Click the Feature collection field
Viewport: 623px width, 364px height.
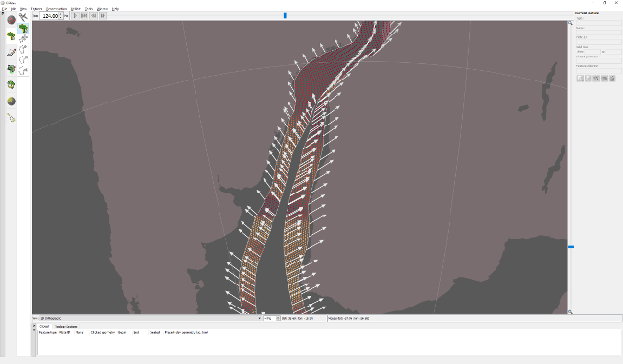point(598,71)
